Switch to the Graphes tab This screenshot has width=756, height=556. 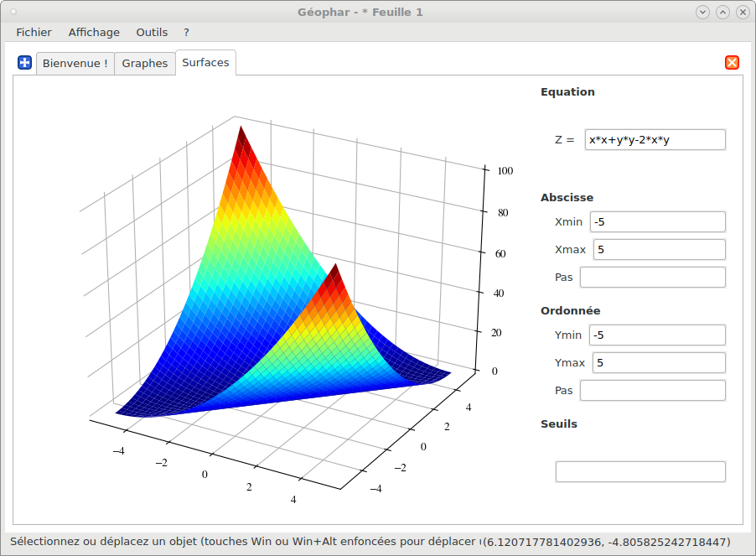pos(145,64)
